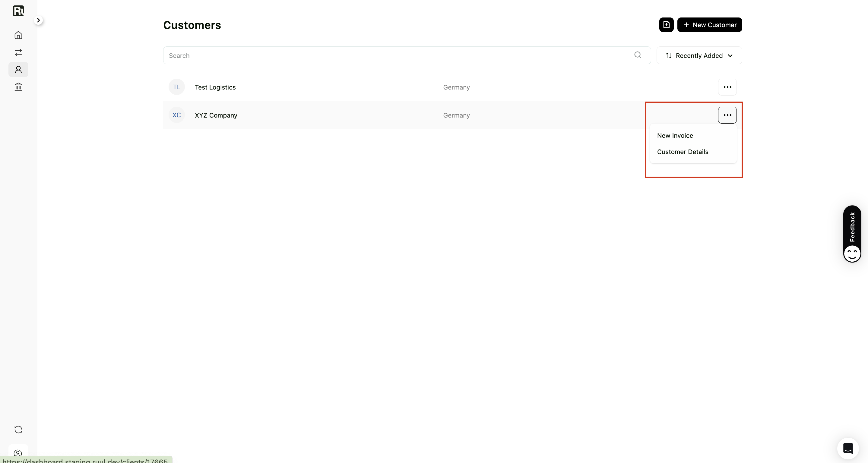Image resolution: width=868 pixels, height=463 pixels.
Task: Open the account profile icon at sidebar bottom
Action: tap(18, 452)
